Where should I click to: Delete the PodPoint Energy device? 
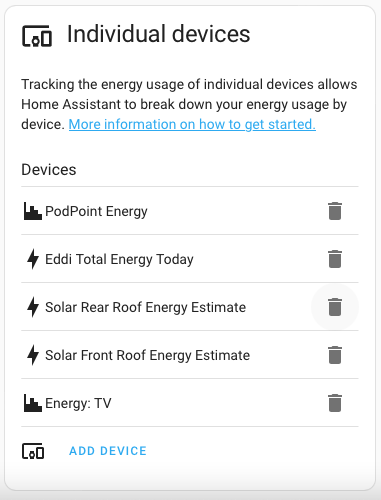click(x=335, y=211)
